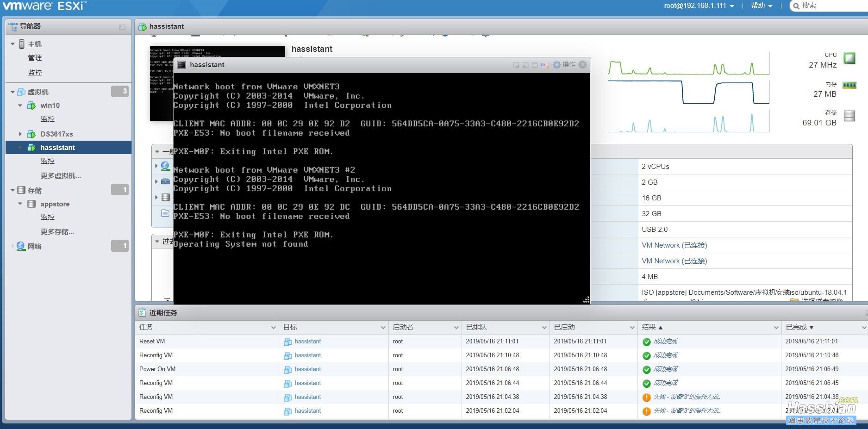Select the hassistant VM in the navigator
Screen dimensions: 868x429
click(69, 148)
